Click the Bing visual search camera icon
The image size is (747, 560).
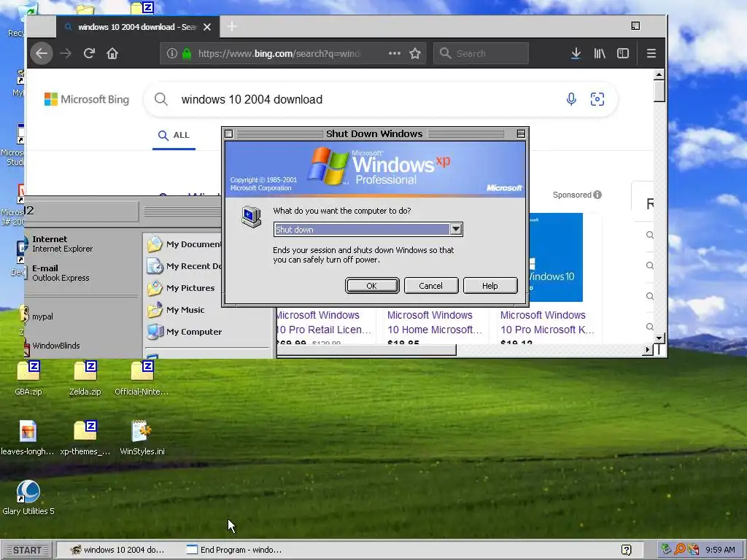[597, 99]
